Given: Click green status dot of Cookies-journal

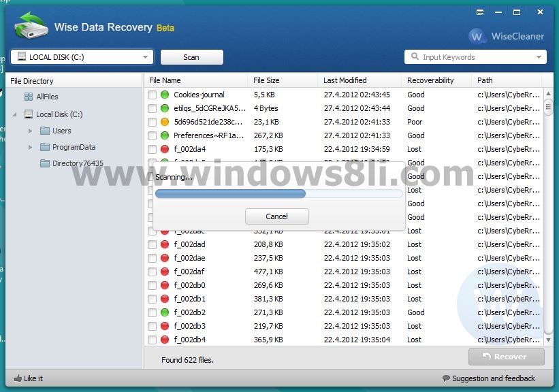Looking at the screenshot, I should 164,95.
